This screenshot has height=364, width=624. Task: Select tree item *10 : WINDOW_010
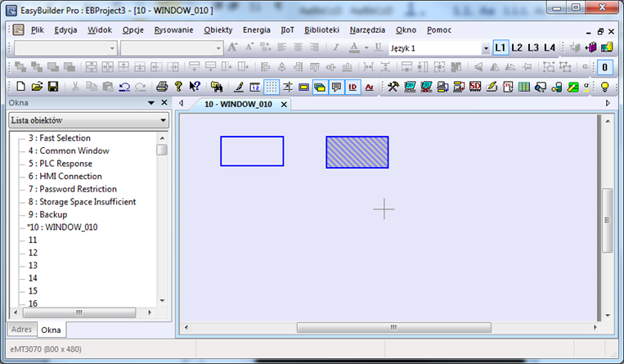[x=62, y=227]
